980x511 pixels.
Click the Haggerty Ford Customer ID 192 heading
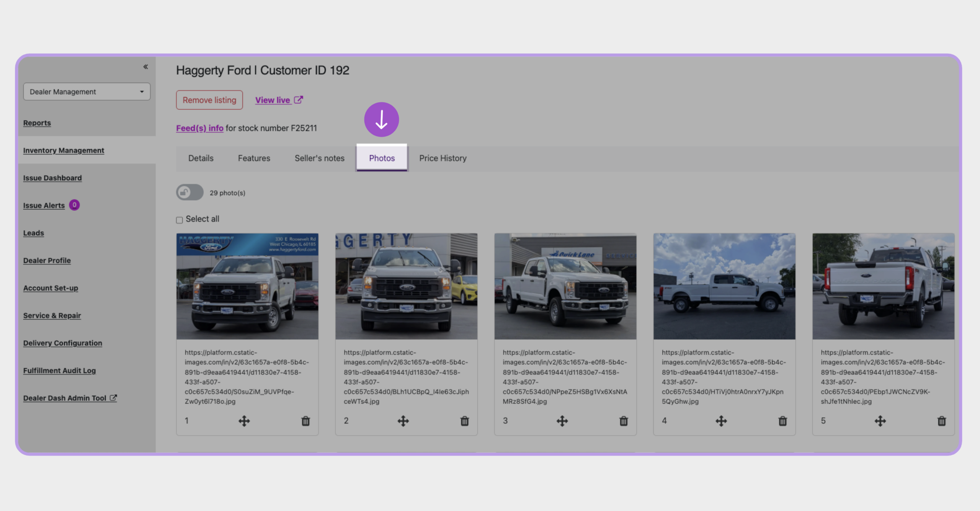click(263, 70)
